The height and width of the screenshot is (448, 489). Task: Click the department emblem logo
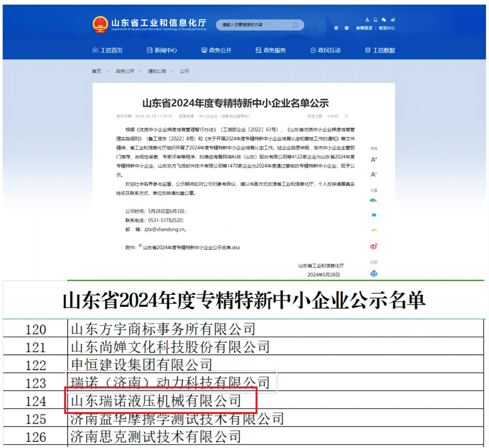[x=101, y=24]
